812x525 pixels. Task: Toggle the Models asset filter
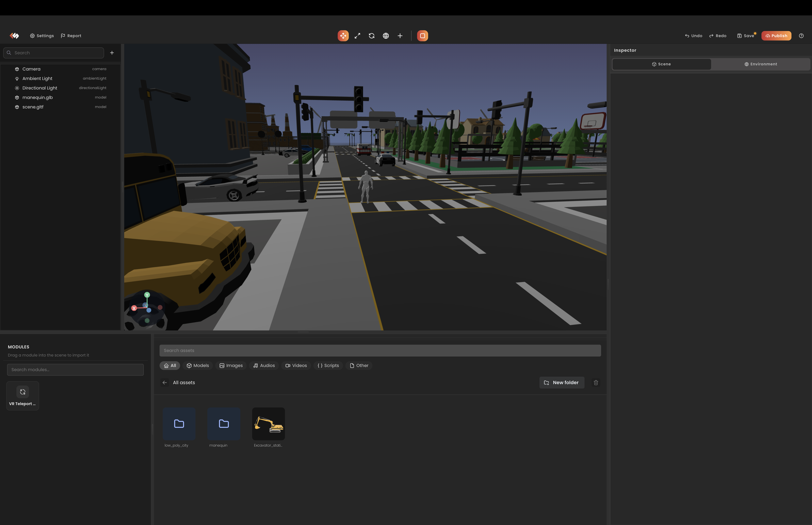tap(198, 365)
